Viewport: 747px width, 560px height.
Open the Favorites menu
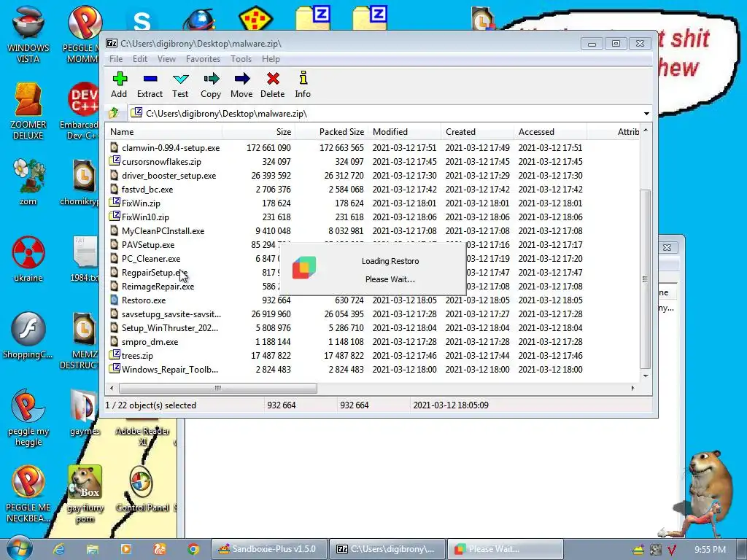203,59
